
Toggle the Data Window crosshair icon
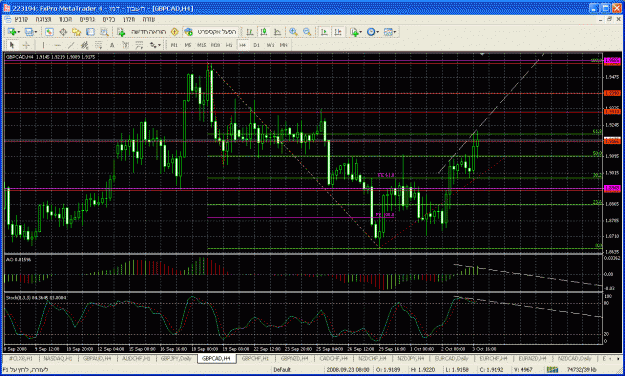click(x=63, y=32)
